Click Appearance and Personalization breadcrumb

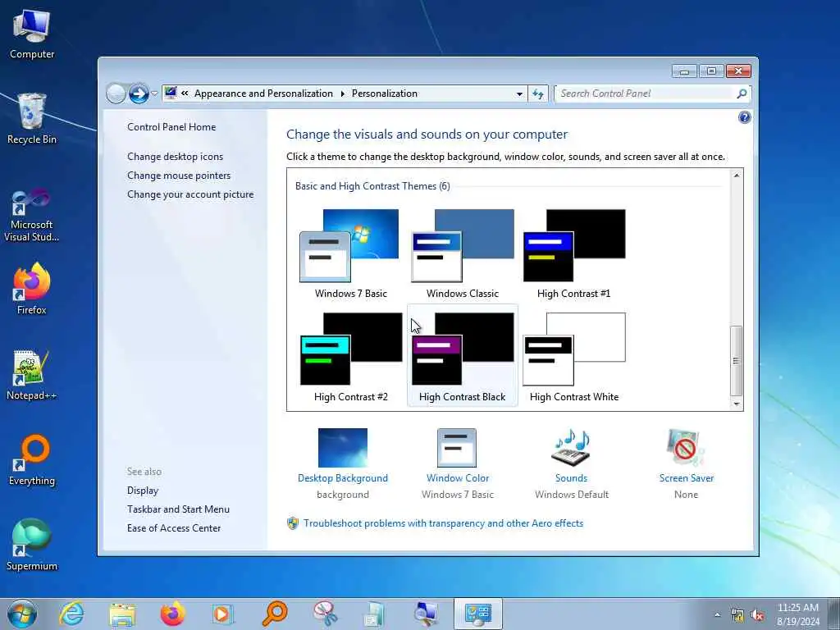263,94
